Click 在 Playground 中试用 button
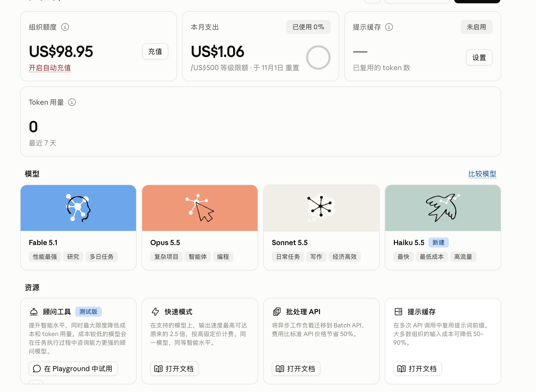536x392 pixels. coord(73,369)
